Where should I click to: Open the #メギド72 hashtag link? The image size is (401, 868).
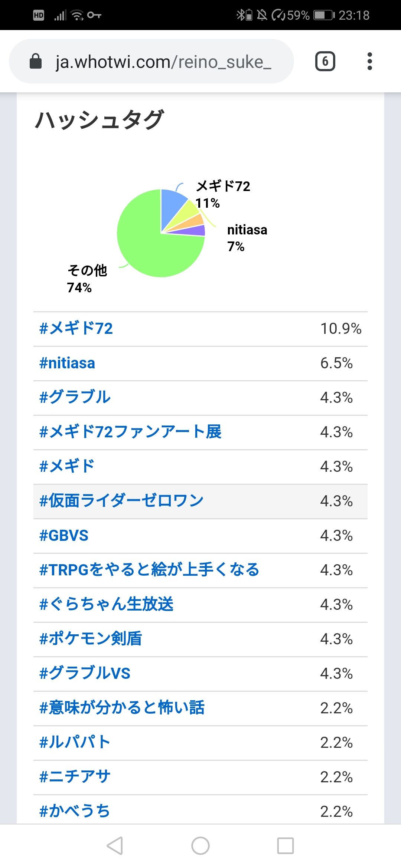[x=76, y=329]
